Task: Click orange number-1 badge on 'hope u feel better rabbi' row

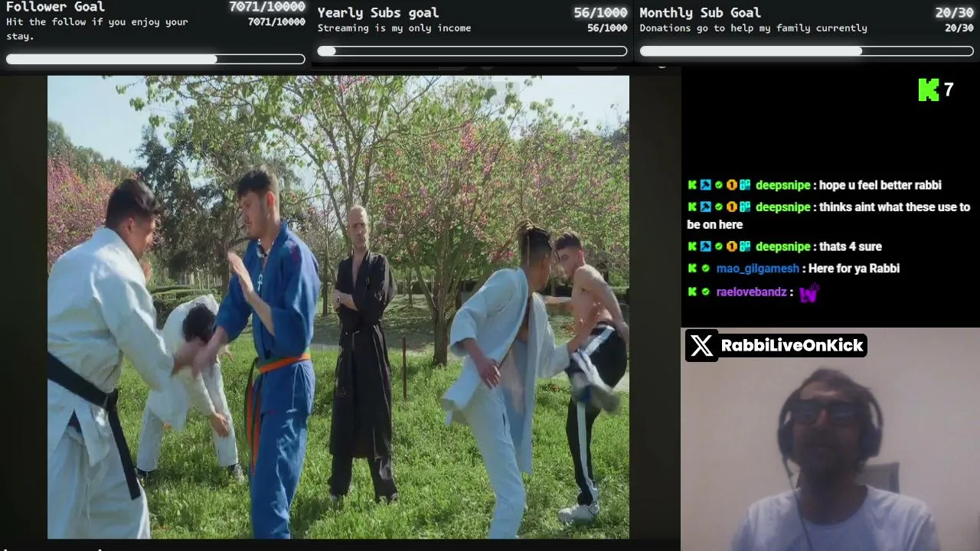Action: [731, 185]
